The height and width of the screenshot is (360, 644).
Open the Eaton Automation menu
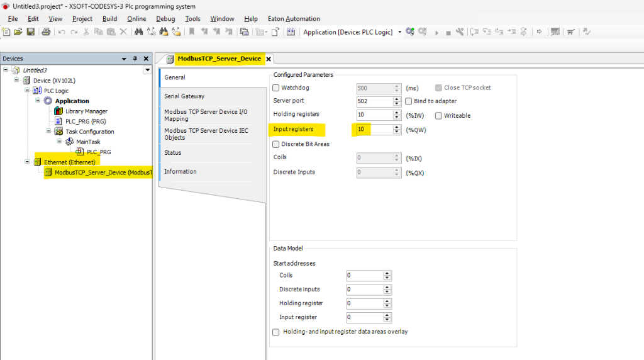pyautogui.click(x=294, y=19)
